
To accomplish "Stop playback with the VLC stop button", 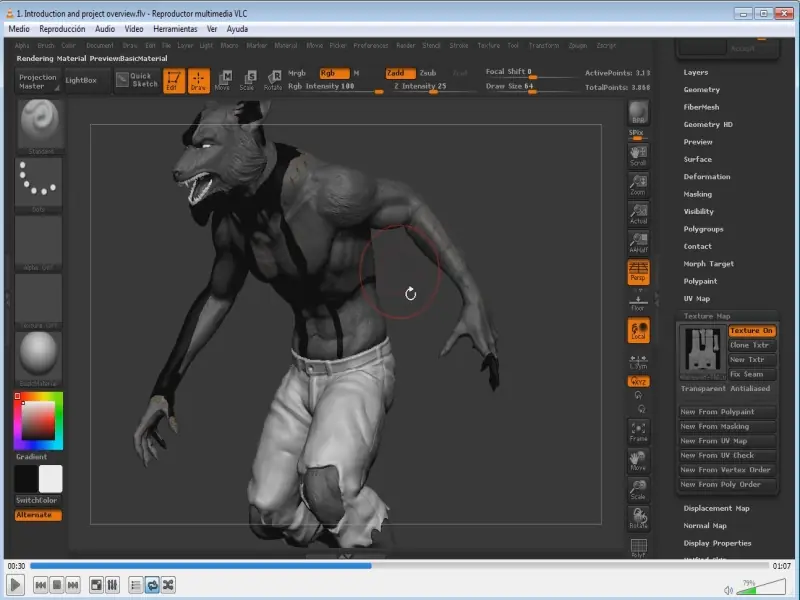I will pyautogui.click(x=57, y=585).
